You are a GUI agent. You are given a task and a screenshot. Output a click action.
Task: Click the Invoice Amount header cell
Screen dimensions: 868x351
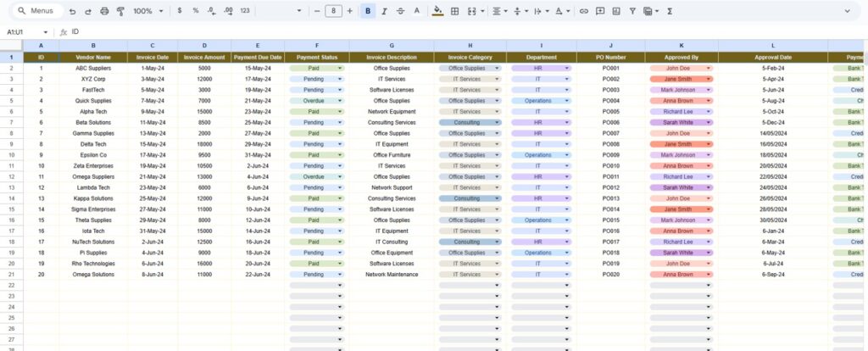(x=204, y=57)
